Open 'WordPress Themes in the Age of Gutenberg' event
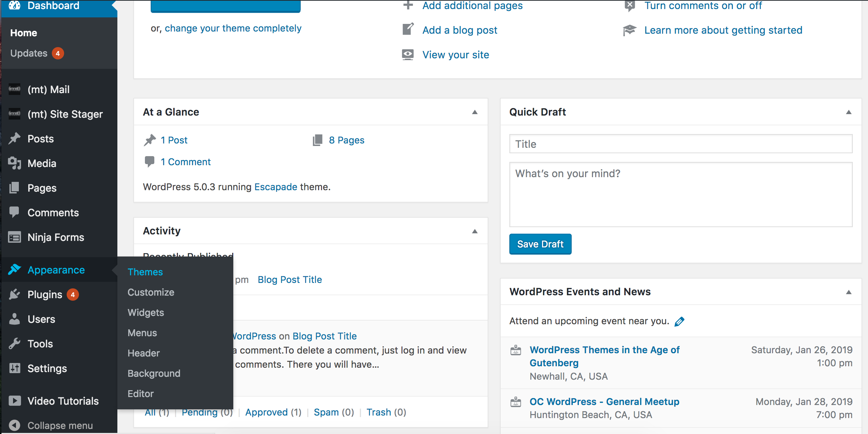Viewport: 868px width, 434px height. pos(605,356)
